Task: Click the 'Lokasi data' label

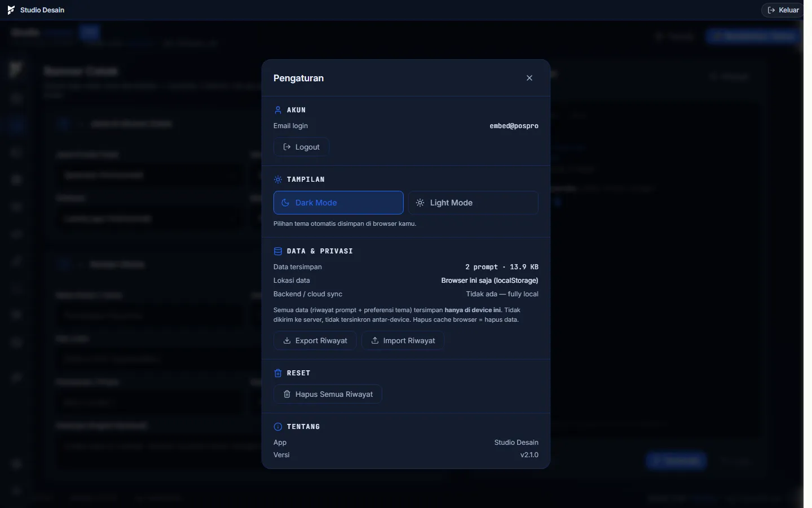Action: coord(292,281)
